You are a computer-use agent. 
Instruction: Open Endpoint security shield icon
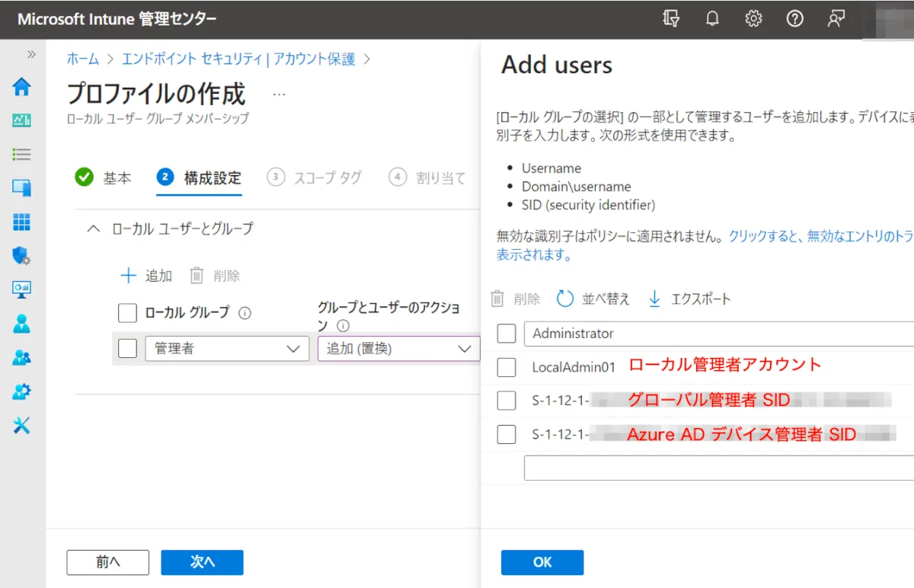point(21,255)
